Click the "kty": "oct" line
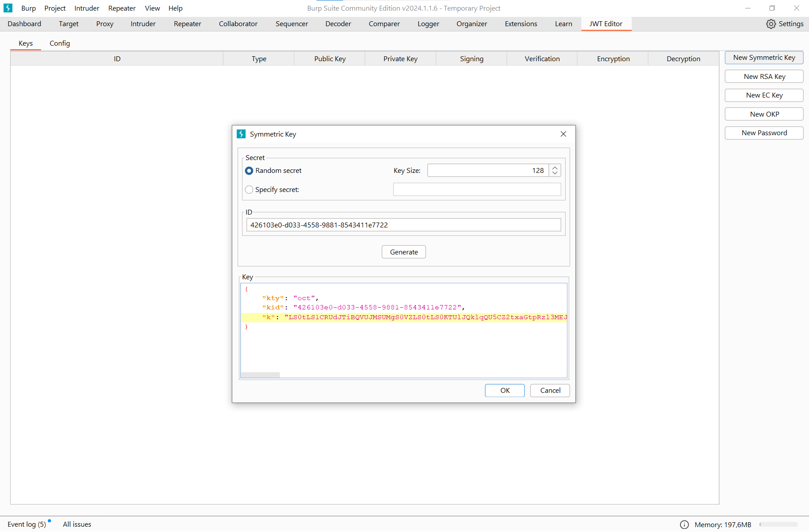This screenshot has width=809, height=532. 290,298
